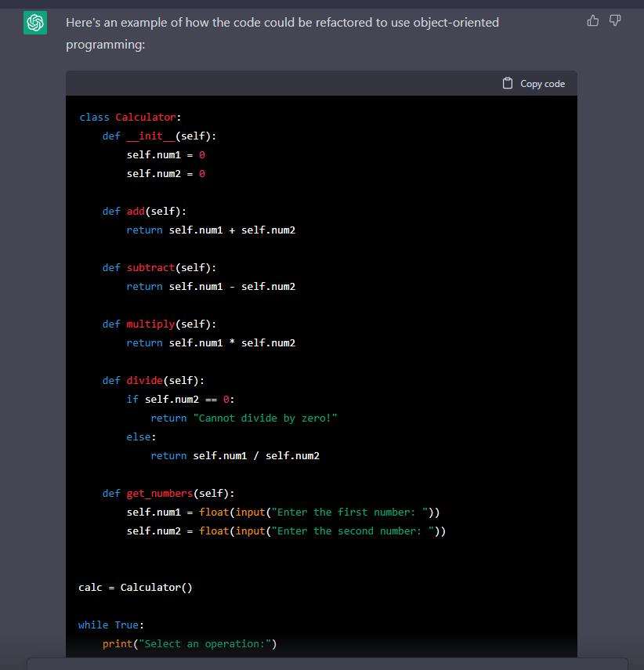Click the thumbs up feedback icon

pyautogui.click(x=593, y=20)
